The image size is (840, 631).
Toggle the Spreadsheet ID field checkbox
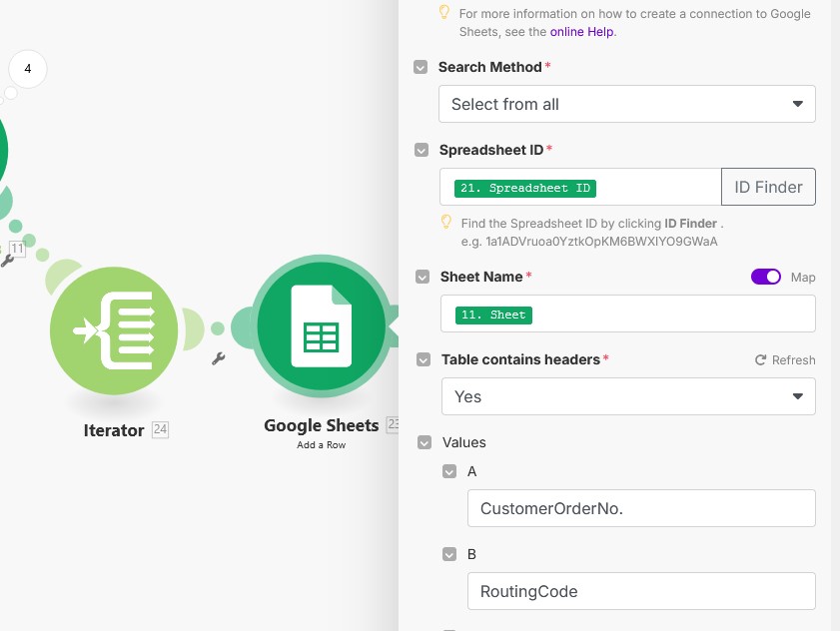pyautogui.click(x=421, y=150)
